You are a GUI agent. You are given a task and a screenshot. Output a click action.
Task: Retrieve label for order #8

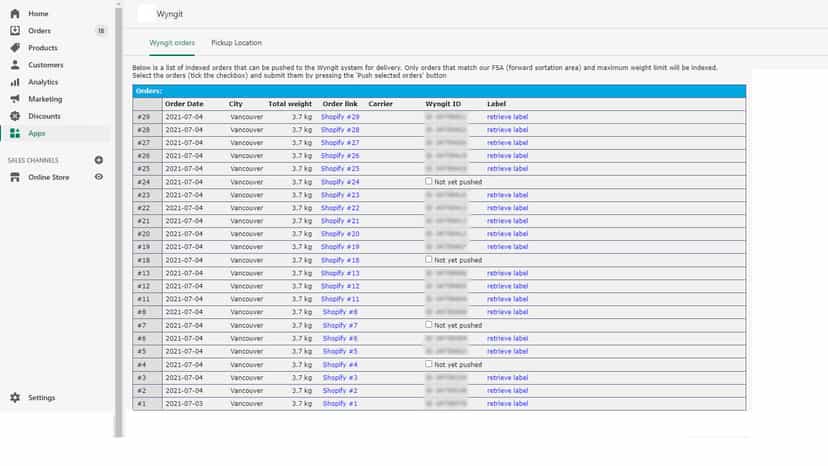tap(507, 312)
